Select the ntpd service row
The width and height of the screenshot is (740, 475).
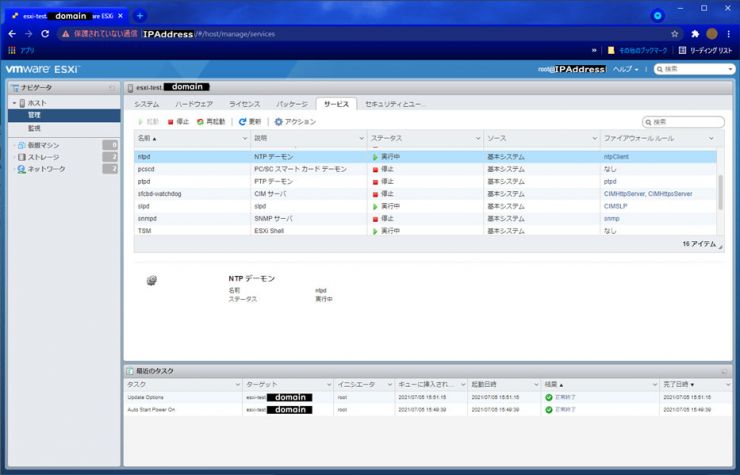[425, 157]
